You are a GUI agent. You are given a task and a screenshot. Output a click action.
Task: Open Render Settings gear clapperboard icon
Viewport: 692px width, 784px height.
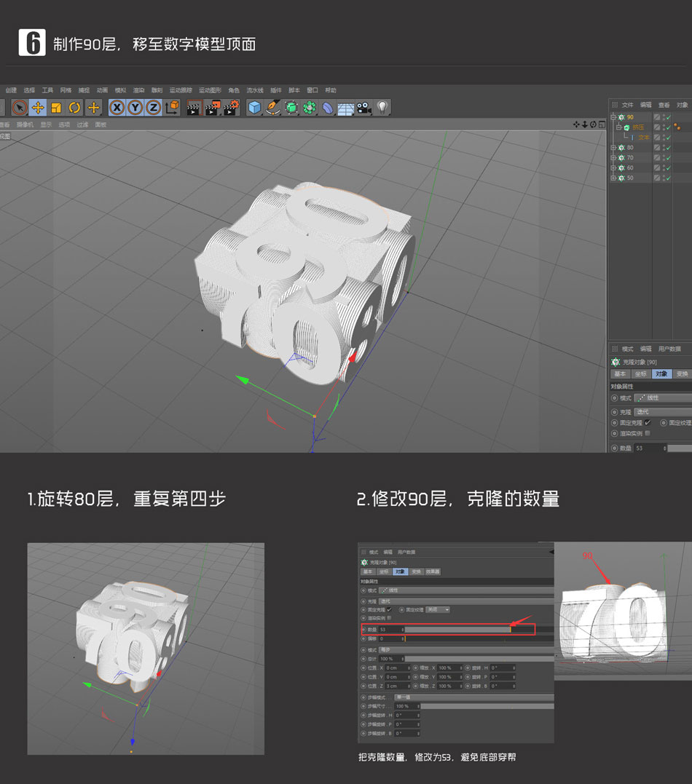coord(231,108)
